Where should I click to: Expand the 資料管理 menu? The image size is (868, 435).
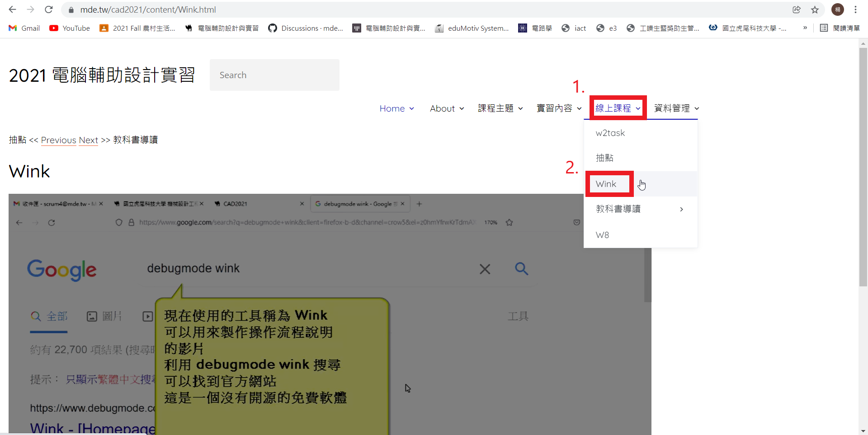676,108
